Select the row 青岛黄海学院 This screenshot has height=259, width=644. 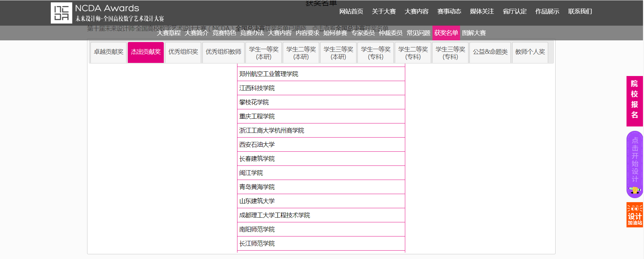pos(321,187)
